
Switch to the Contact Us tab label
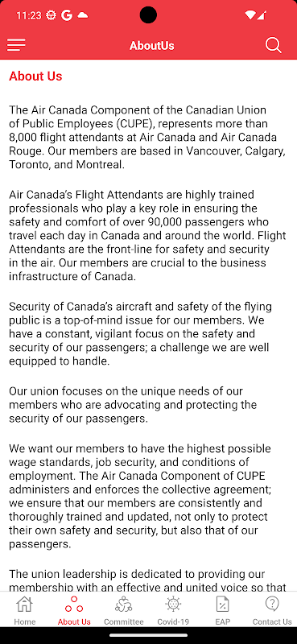point(272,621)
